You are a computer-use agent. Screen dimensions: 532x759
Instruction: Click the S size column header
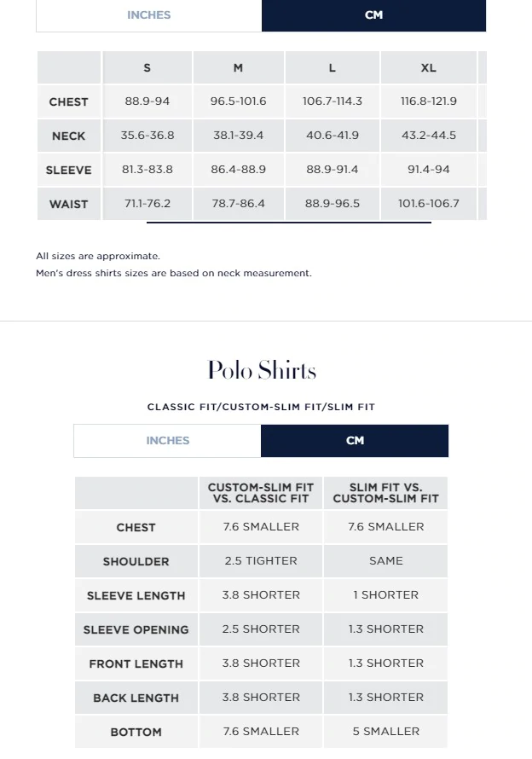(147, 68)
